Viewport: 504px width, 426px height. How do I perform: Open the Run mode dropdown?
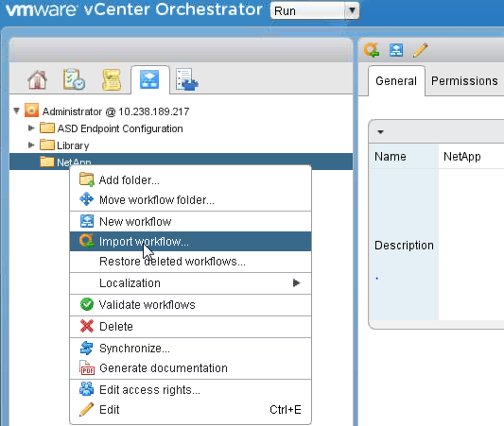315,10
